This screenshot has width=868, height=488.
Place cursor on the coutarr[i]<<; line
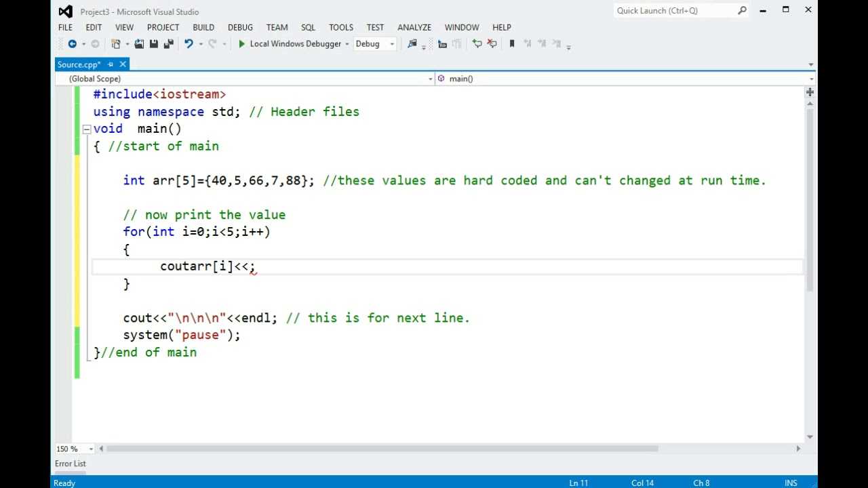[x=208, y=266]
